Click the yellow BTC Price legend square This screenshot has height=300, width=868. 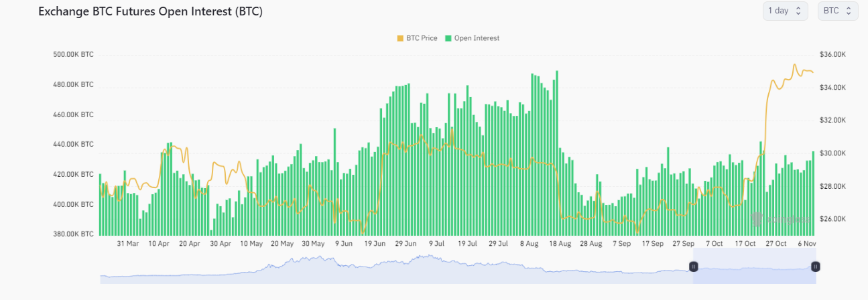401,38
